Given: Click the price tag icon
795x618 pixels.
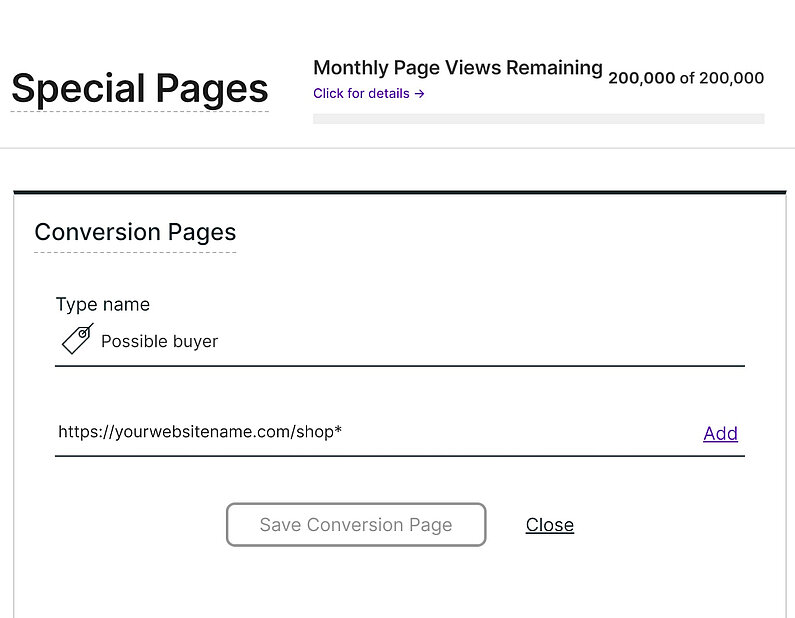Looking at the screenshot, I should pos(77,340).
